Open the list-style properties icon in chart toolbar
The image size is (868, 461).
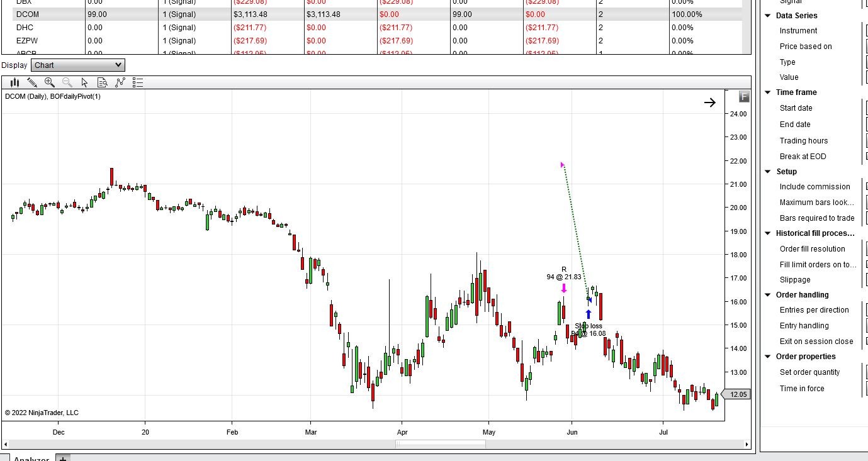click(138, 82)
